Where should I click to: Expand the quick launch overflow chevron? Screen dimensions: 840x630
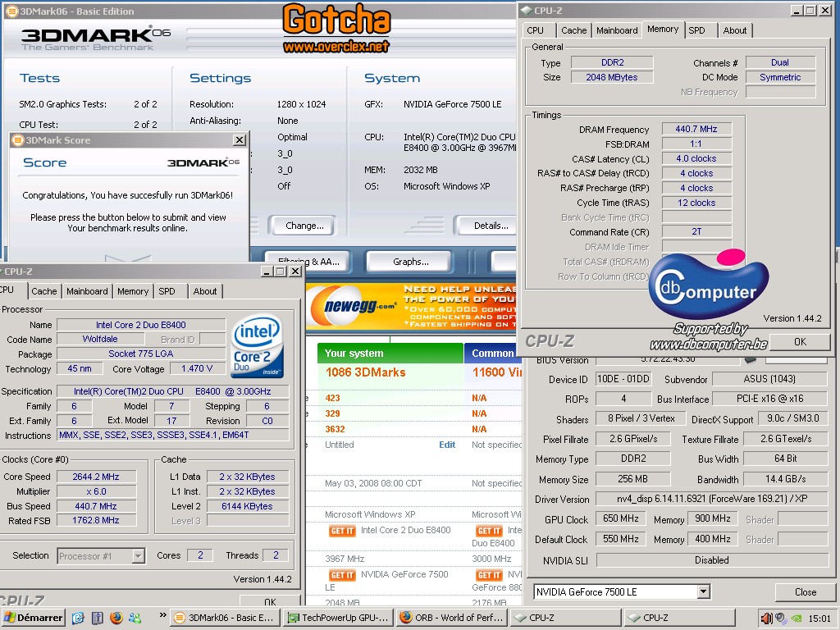[163, 615]
